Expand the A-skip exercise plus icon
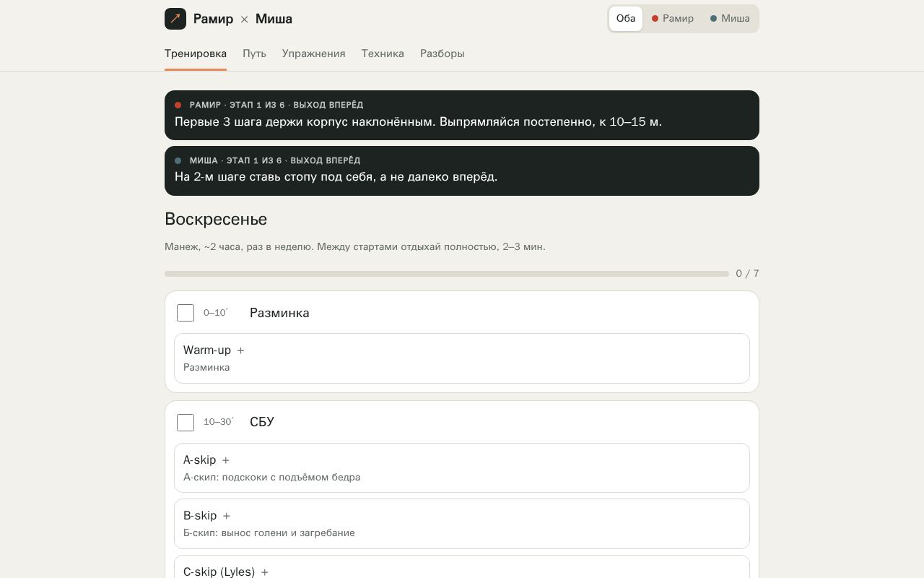The height and width of the screenshot is (578, 924). click(x=226, y=460)
